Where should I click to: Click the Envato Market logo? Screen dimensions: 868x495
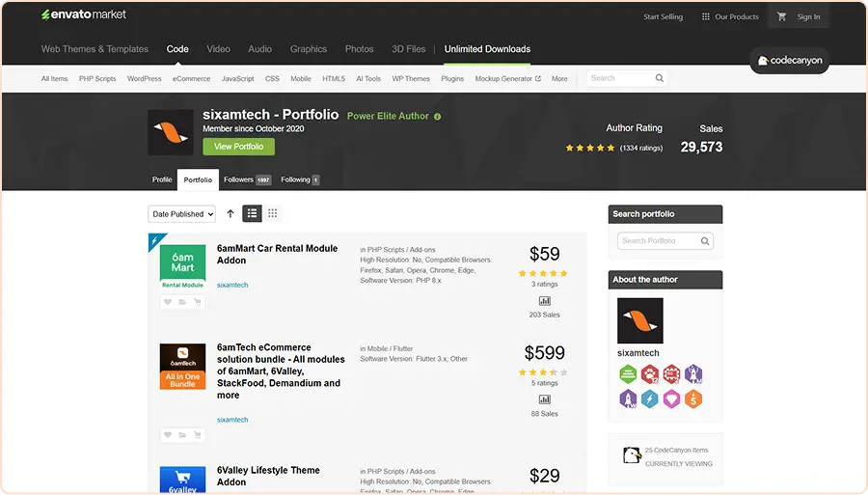tap(84, 14)
